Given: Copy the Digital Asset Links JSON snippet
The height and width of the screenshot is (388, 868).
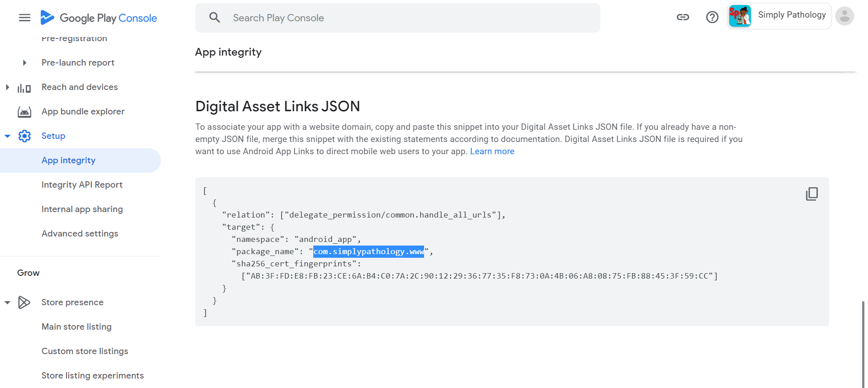Looking at the screenshot, I should (811, 194).
